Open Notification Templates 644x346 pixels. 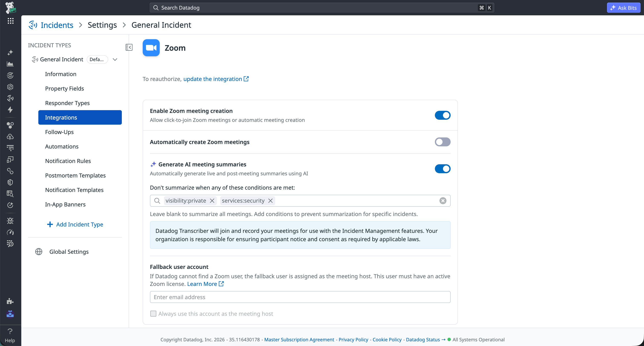coord(80,190)
